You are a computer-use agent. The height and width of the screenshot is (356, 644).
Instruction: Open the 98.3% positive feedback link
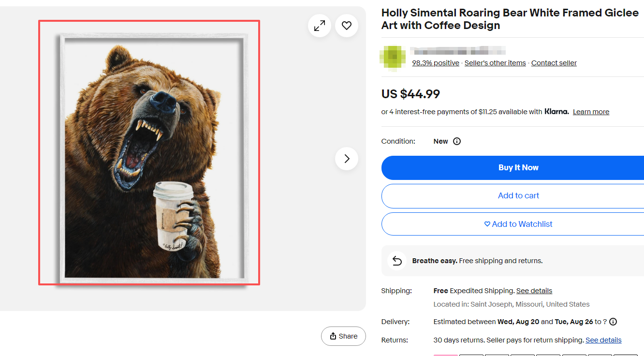436,63
